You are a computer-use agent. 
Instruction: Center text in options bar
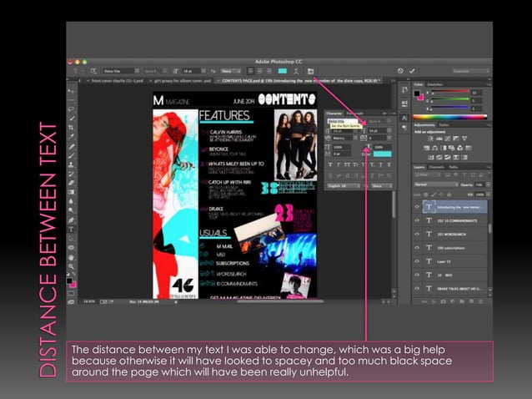pyautogui.click(x=259, y=71)
